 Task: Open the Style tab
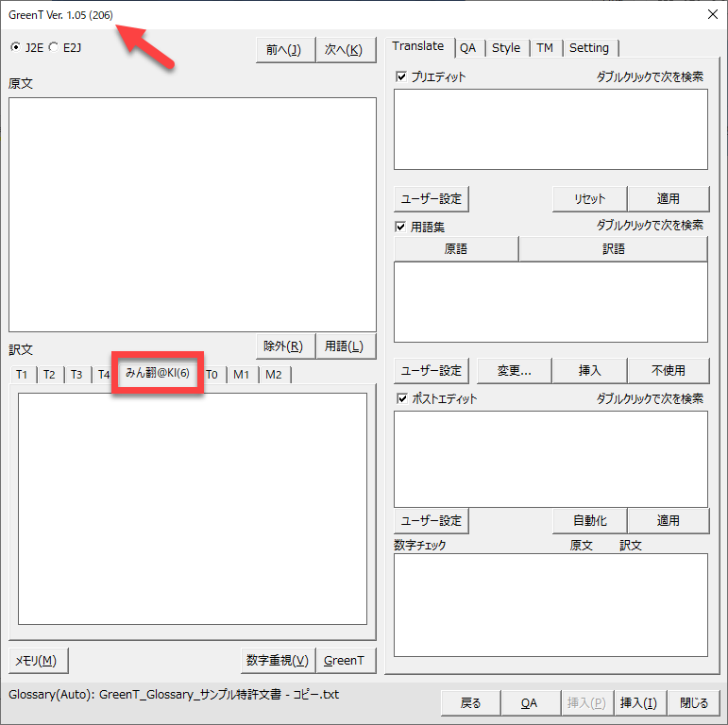tap(506, 48)
